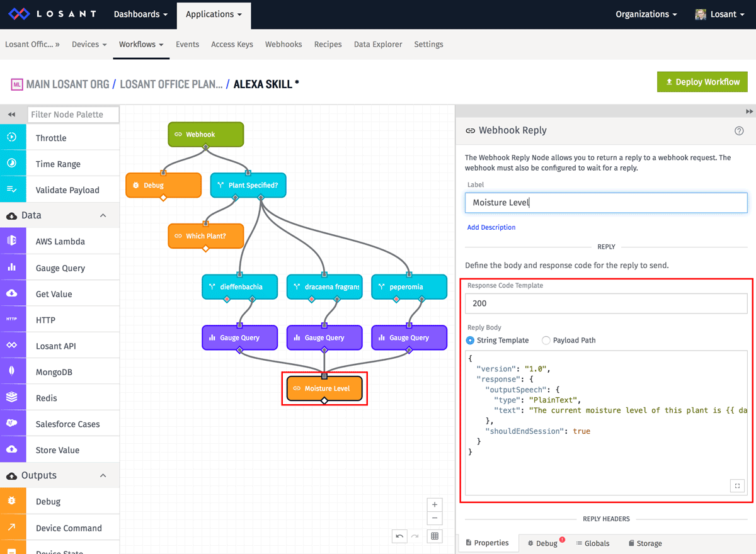Click the Deploy Workflow button

pyautogui.click(x=702, y=82)
